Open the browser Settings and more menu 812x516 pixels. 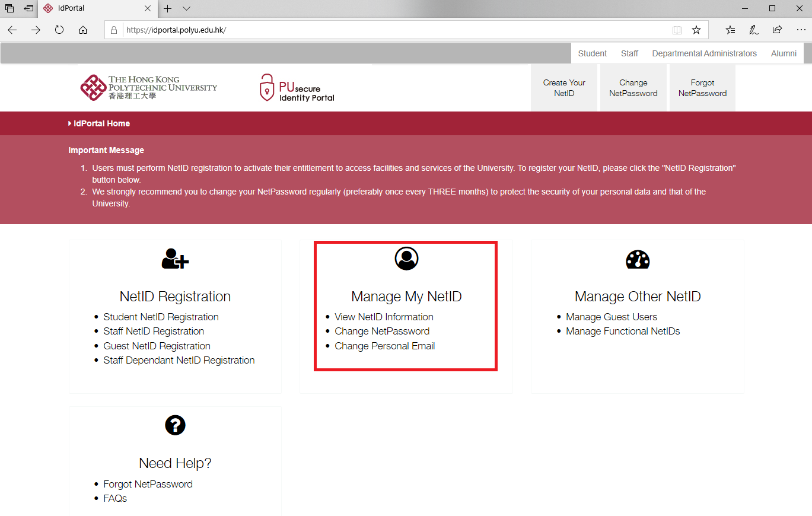click(x=801, y=30)
